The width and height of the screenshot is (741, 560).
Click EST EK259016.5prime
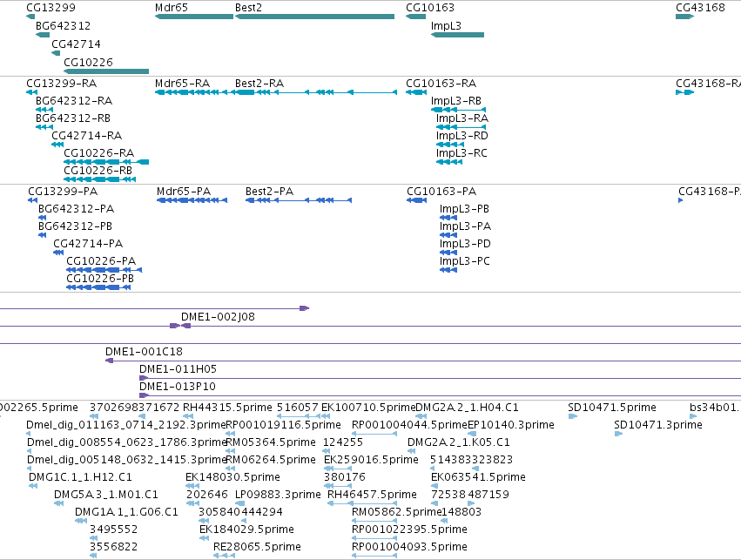tap(338, 469)
